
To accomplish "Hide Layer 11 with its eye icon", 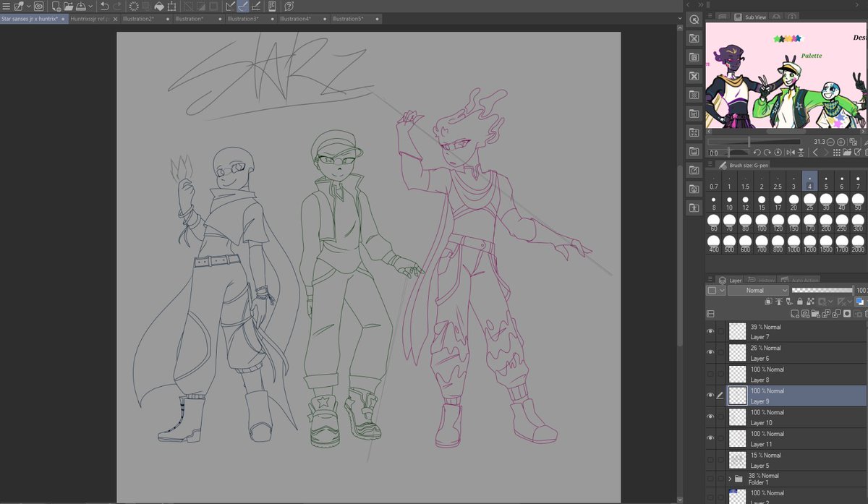I will pyautogui.click(x=710, y=438).
